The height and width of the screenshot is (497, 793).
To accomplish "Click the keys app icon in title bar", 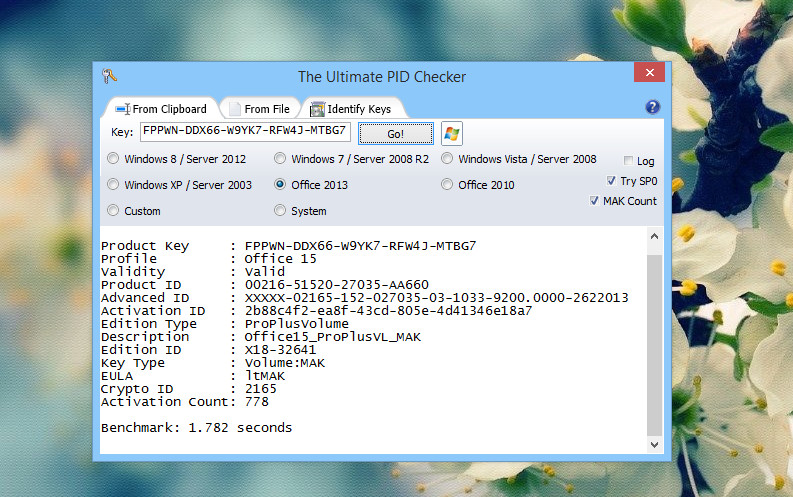I will pyautogui.click(x=109, y=76).
